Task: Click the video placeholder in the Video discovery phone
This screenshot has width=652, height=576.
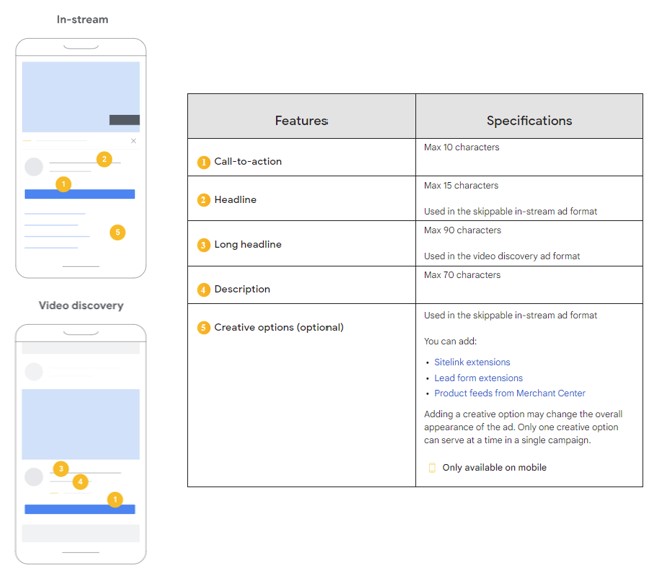Action: [x=81, y=424]
